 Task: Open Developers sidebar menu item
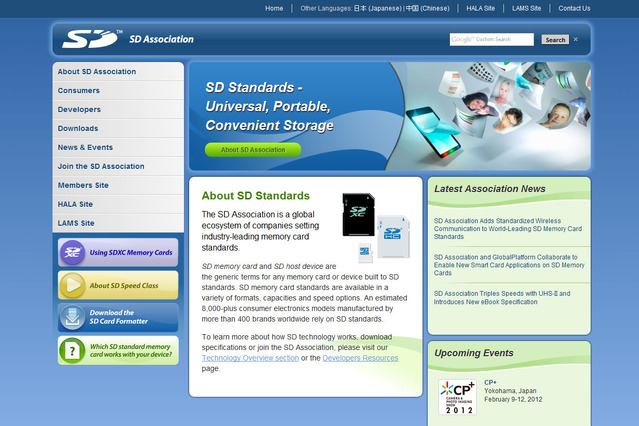point(118,109)
